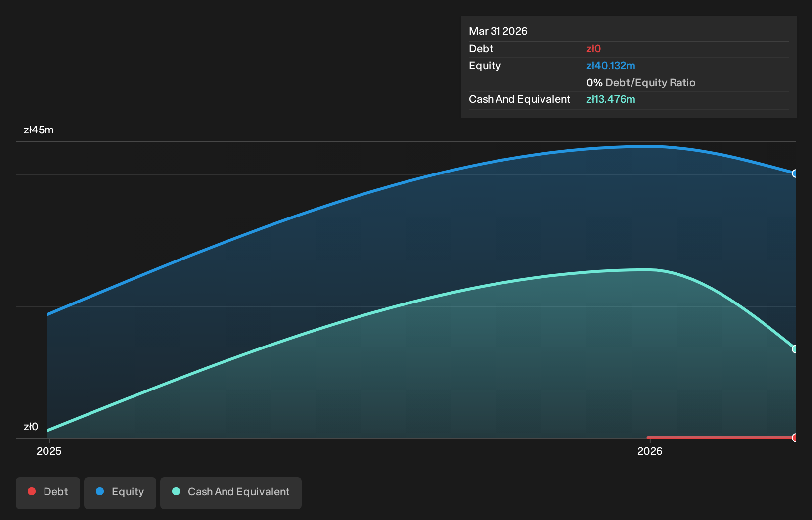812x520 pixels.
Task: Click the Debt label in tooltip
Action: (x=481, y=49)
